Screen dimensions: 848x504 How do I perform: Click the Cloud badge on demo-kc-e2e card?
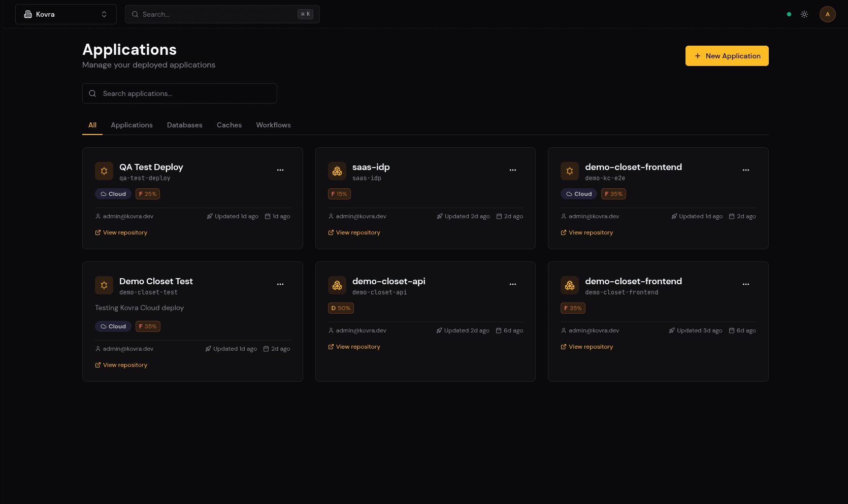pyautogui.click(x=579, y=194)
